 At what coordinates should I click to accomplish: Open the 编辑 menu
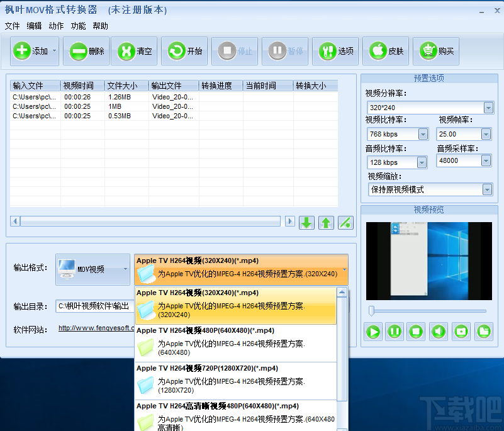pyautogui.click(x=34, y=26)
